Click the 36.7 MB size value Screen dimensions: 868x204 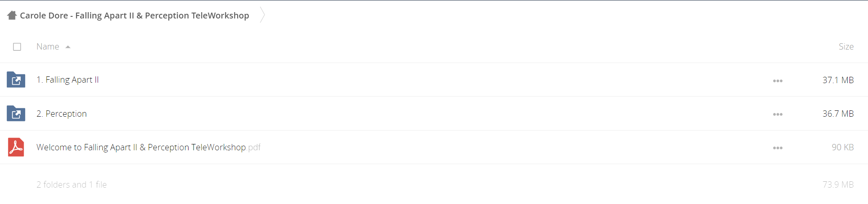[838, 114]
